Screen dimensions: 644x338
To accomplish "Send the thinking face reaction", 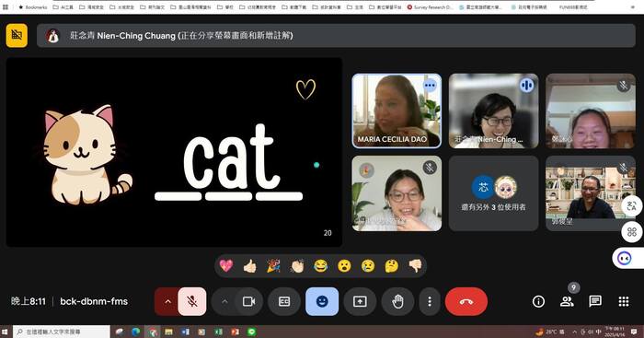I will click(392, 266).
